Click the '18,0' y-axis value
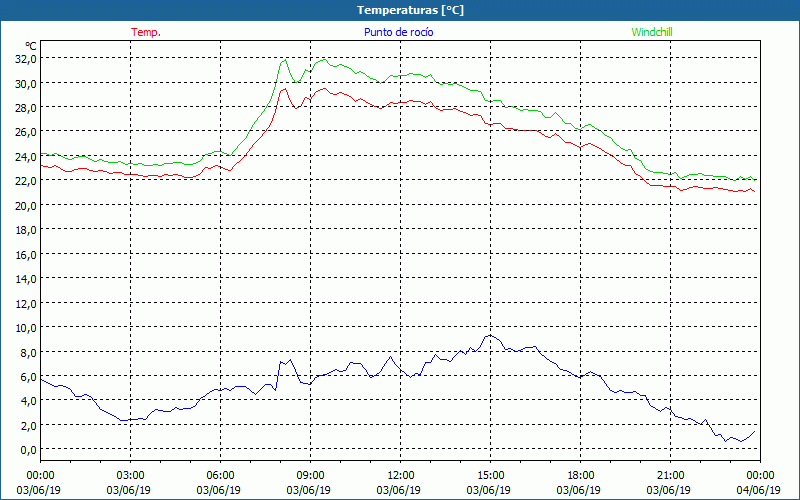800x500 pixels. coord(26,230)
